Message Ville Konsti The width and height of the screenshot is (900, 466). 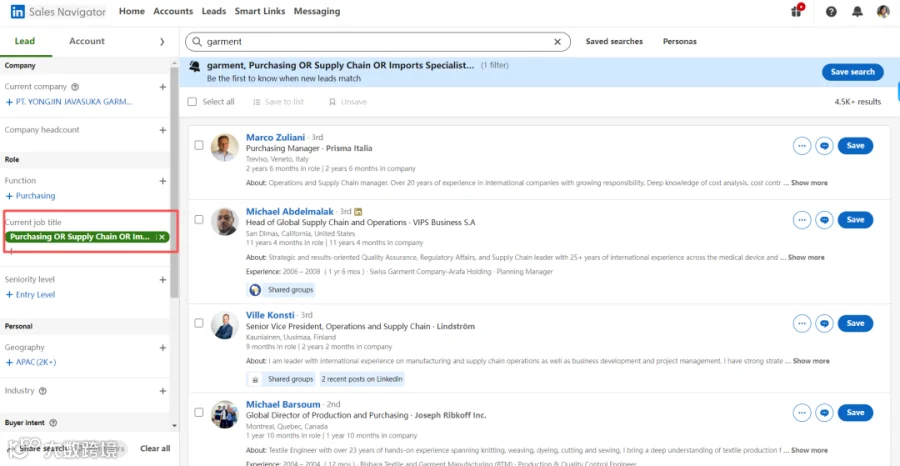pyautogui.click(x=824, y=324)
